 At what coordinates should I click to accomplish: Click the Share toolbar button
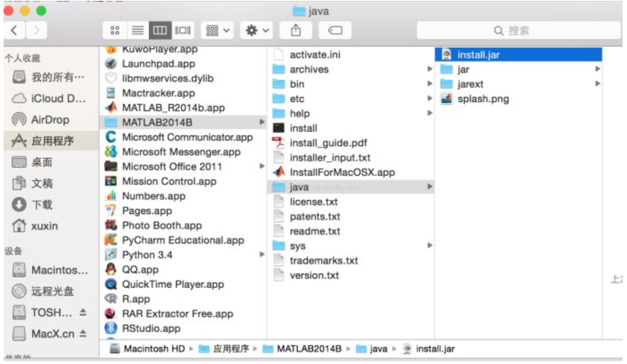(296, 30)
